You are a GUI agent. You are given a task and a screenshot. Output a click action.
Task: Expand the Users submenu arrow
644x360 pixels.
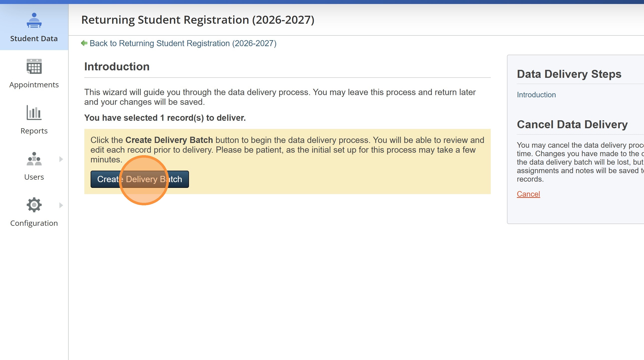click(61, 159)
